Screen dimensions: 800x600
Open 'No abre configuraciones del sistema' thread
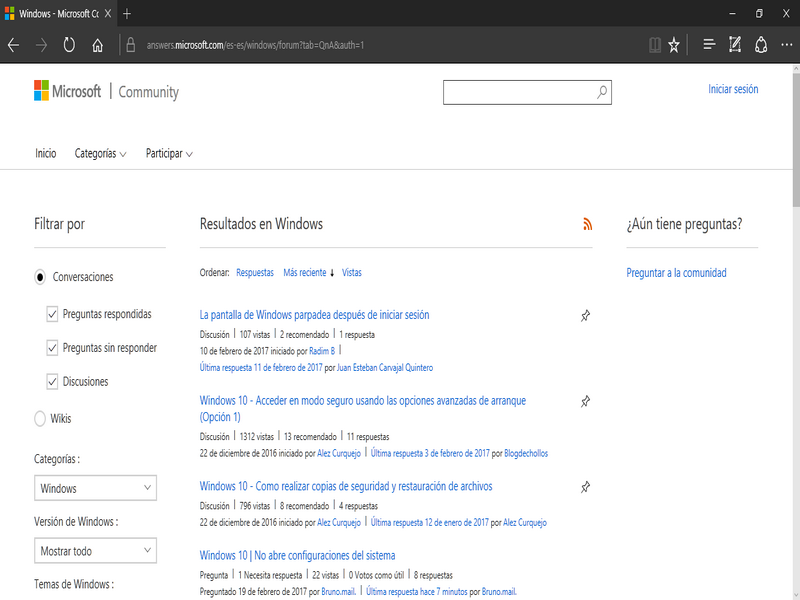pos(297,555)
